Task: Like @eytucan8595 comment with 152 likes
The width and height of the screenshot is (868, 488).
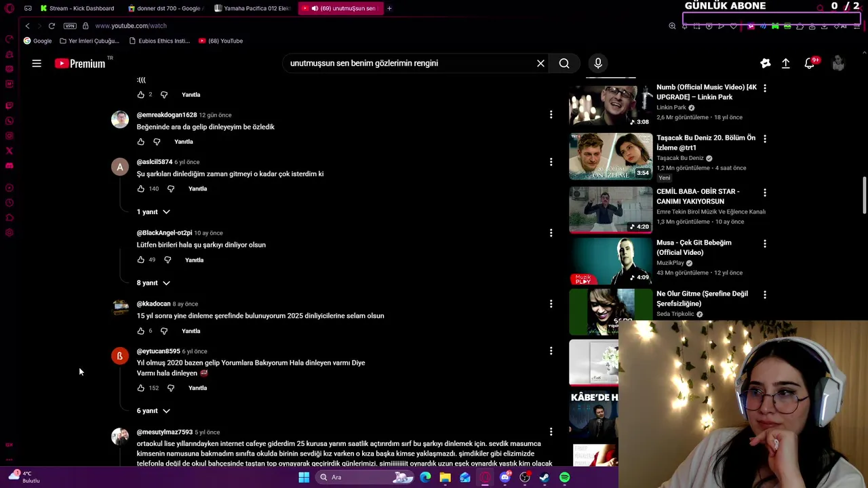Action: 141,388
